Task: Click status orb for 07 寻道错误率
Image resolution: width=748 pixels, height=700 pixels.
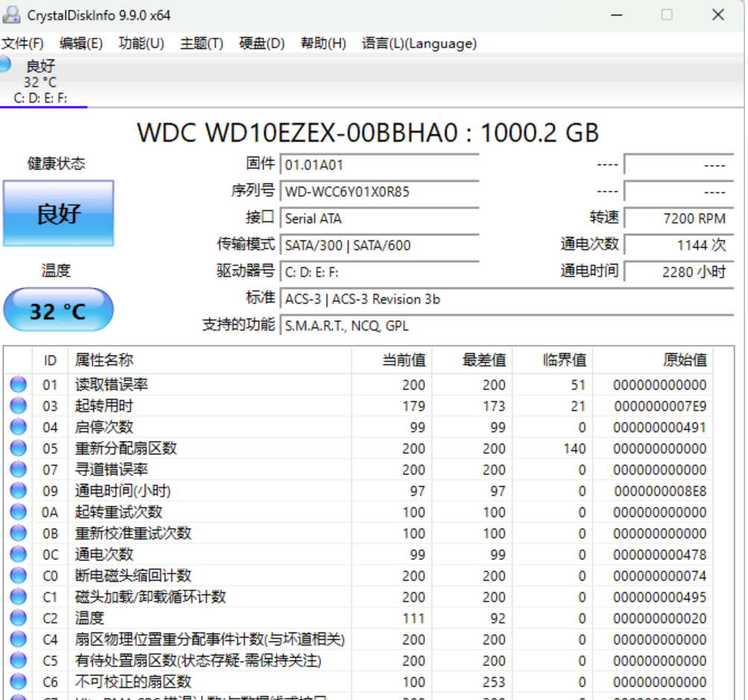Action: coord(18,469)
